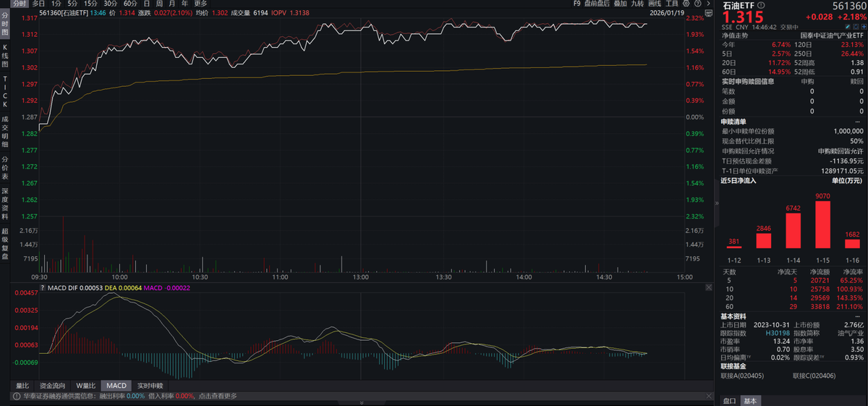Open the 更多 time period dropdown
Image resolution: width=868 pixels, height=406 pixels.
click(x=200, y=4)
